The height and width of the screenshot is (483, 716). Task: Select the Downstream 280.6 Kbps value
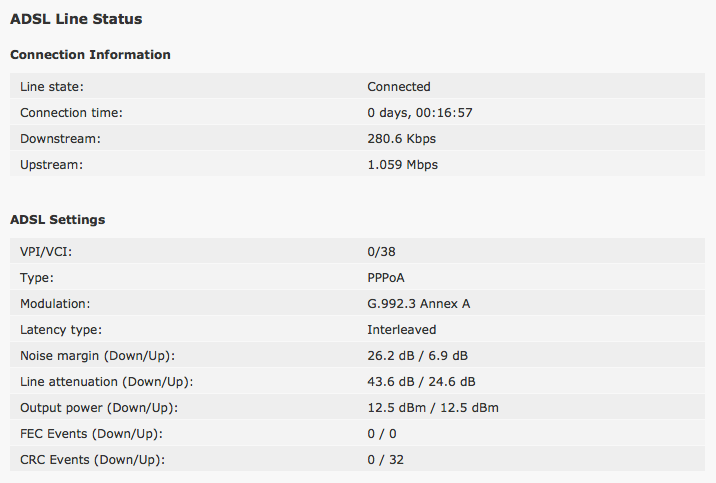[401, 139]
